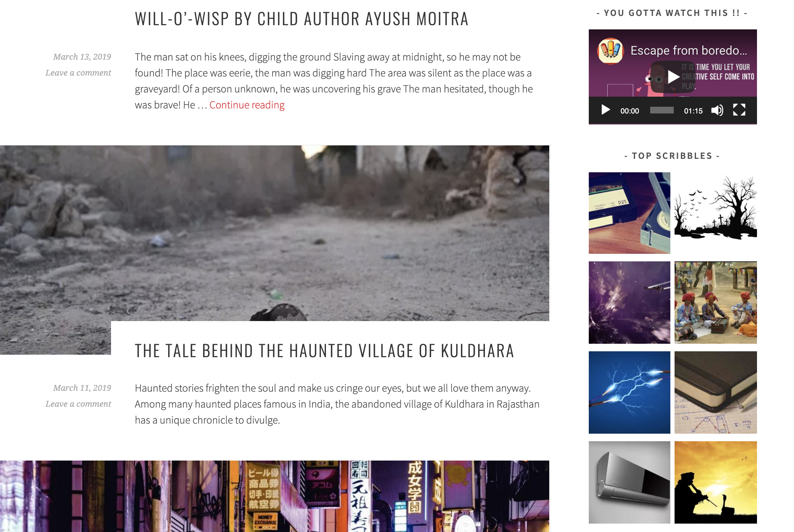
Task: Click Leave a comment under March 13, 2019
Action: 78,73
